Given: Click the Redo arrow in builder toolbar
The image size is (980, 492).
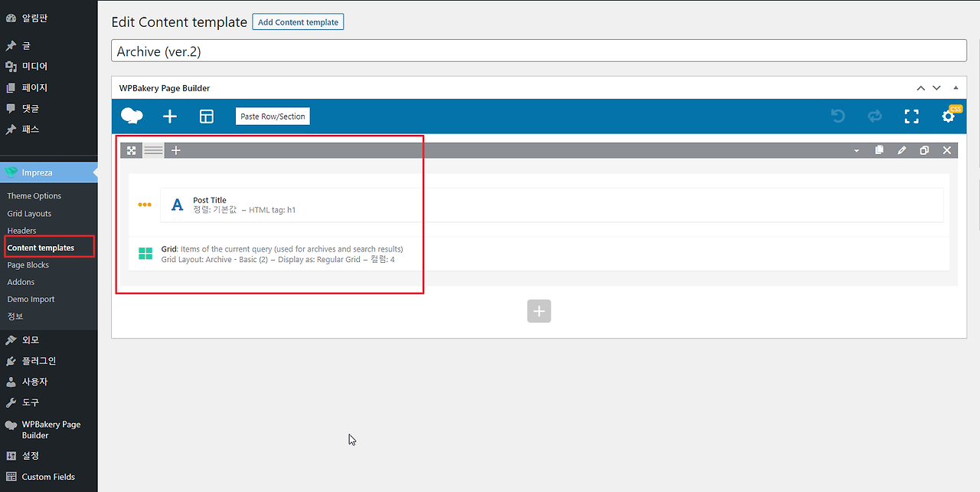Looking at the screenshot, I should [874, 116].
